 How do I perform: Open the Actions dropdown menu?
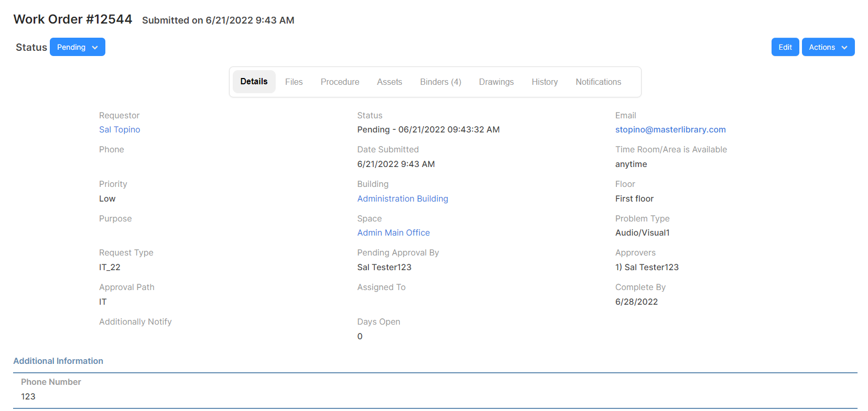(828, 47)
